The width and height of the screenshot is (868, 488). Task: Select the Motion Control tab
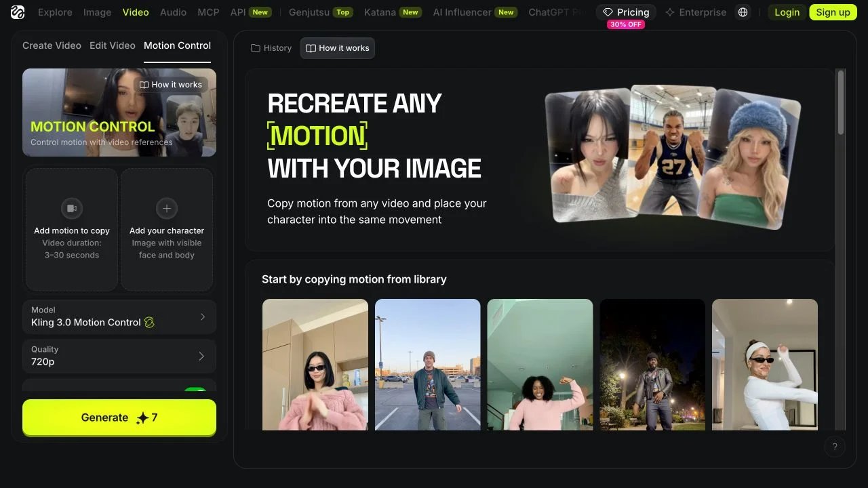tap(177, 45)
